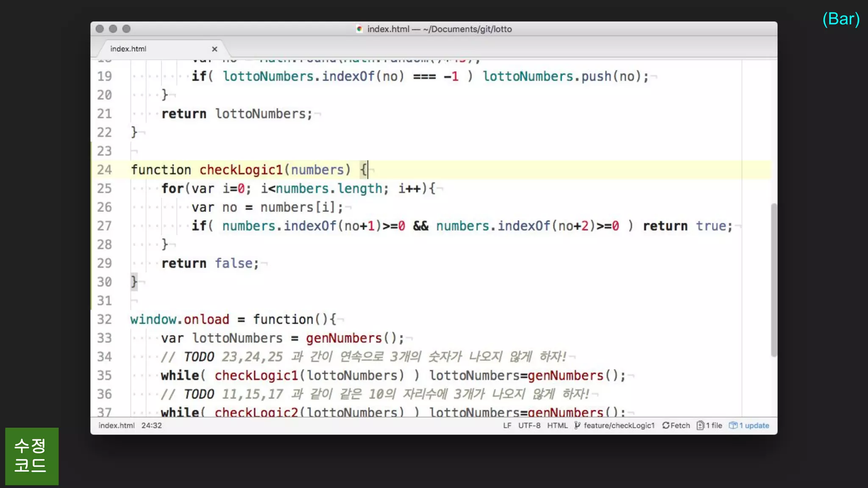Viewport: 868px width, 488px height.
Task: Select the index.html tab
Action: click(128, 49)
